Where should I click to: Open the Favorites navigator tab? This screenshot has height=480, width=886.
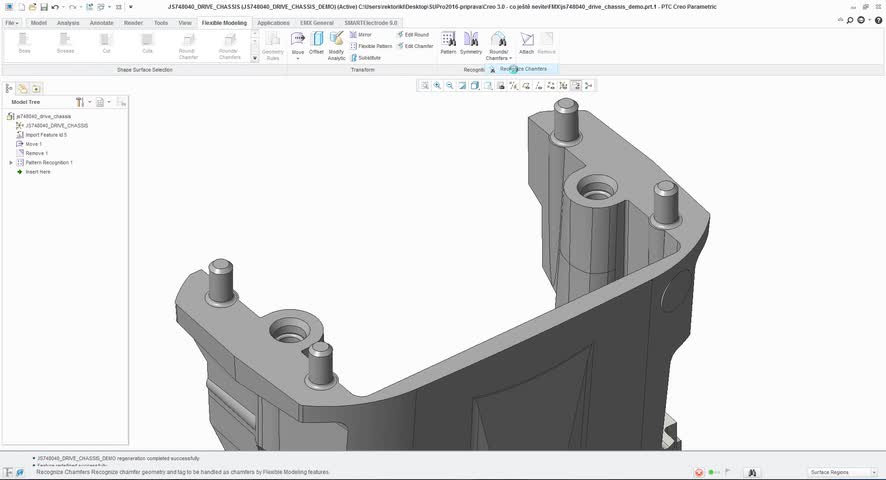[36, 88]
